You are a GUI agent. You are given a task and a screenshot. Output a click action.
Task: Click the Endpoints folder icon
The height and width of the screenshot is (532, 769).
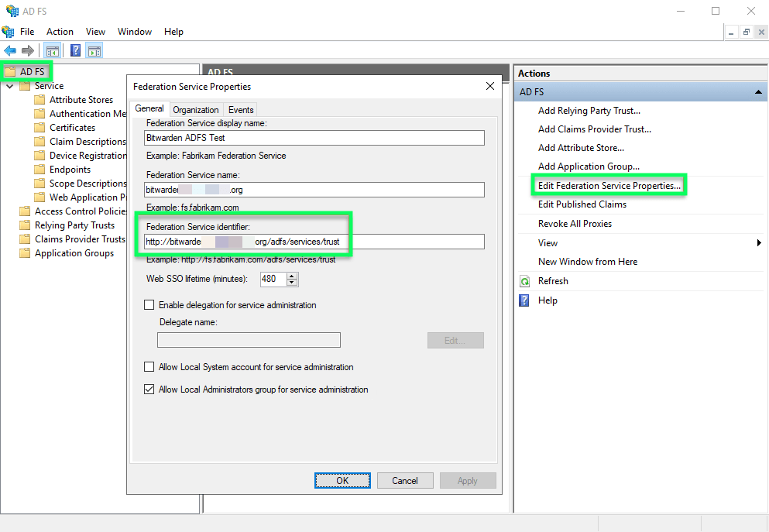(40, 169)
